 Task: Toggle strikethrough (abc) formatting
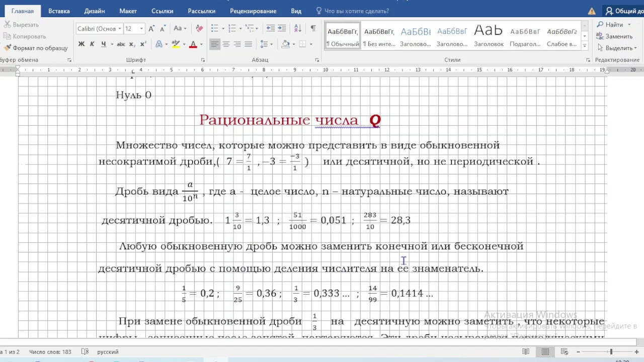(x=121, y=44)
